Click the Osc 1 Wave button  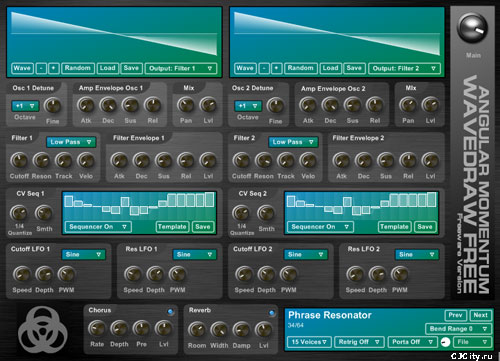(x=22, y=68)
